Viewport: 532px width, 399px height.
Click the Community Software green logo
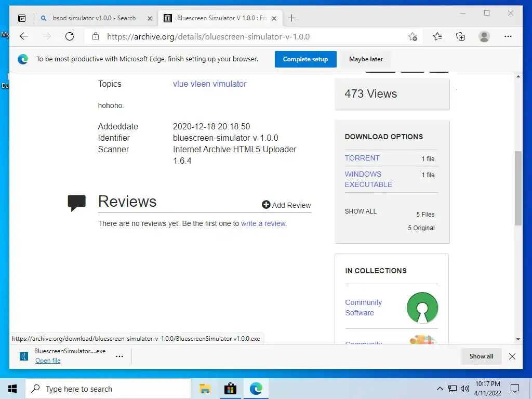click(x=422, y=308)
